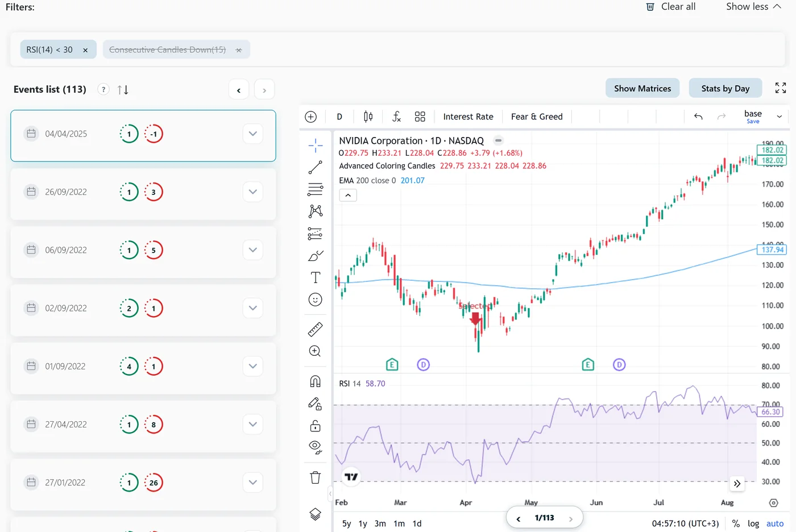This screenshot has width=796, height=532.
Task: Switch to the 1d time range
Action: [x=417, y=523]
